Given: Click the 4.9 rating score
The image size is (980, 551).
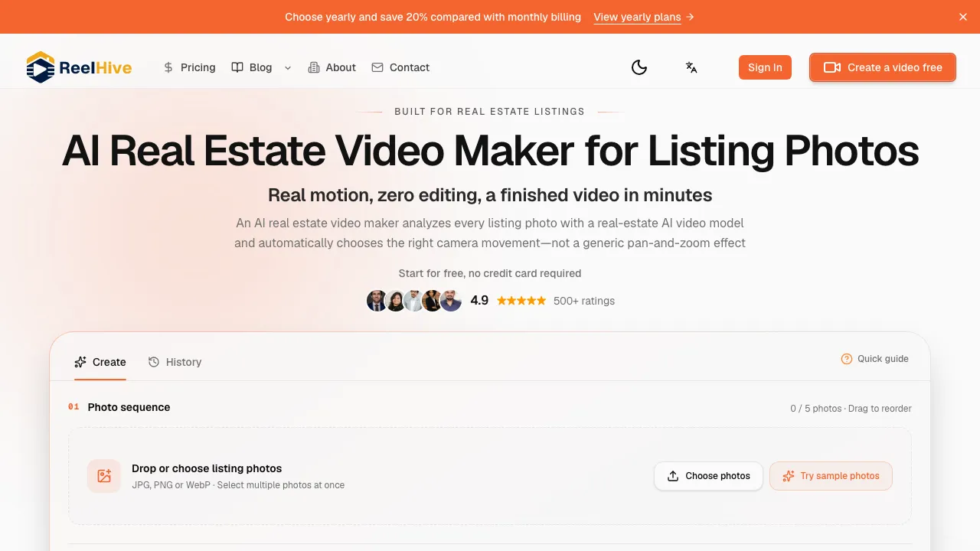Looking at the screenshot, I should [x=479, y=301].
